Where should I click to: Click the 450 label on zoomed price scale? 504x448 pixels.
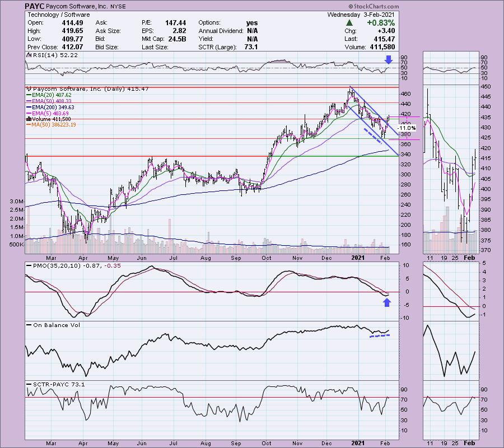486,86
